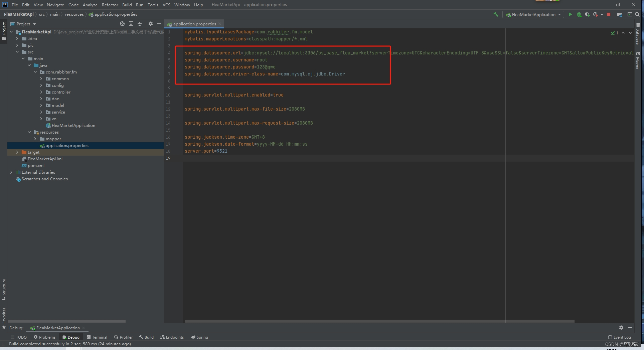Open the Navigate menu
644x350 pixels.
(x=55, y=5)
